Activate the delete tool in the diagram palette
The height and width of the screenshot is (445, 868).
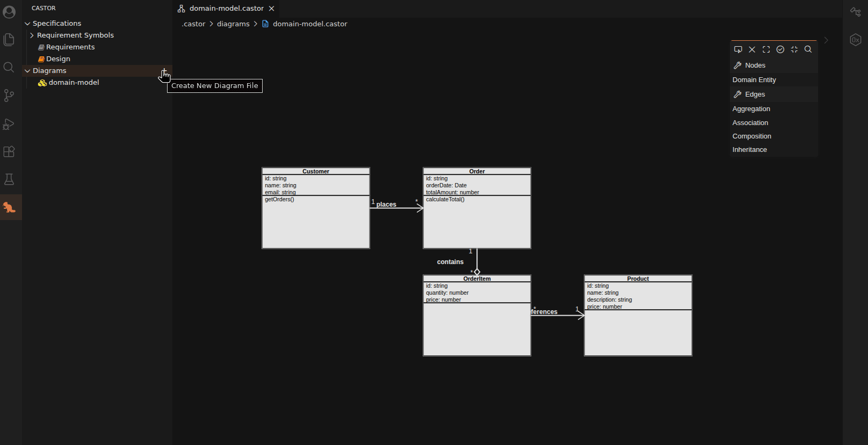coord(752,49)
